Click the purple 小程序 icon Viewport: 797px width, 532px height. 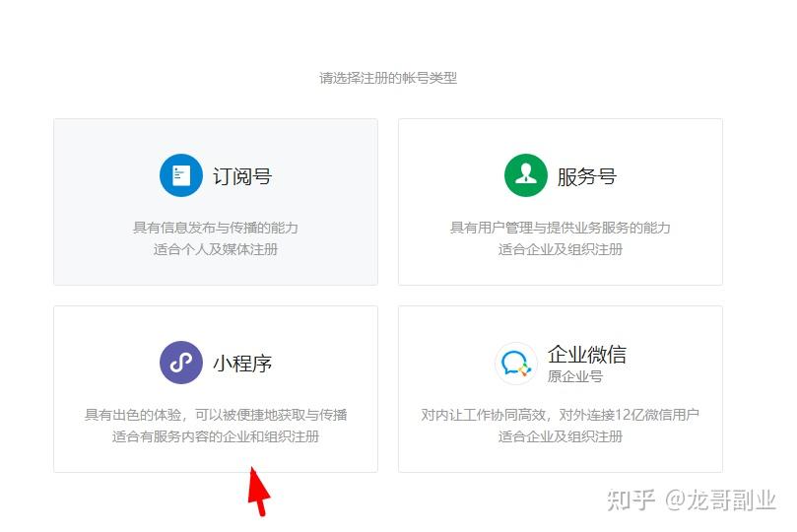[181, 363]
